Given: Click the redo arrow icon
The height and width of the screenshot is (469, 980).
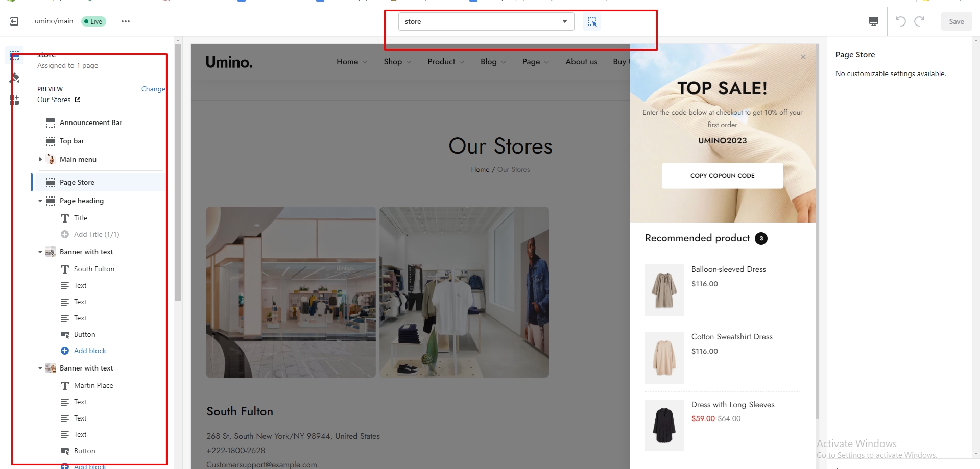Looking at the screenshot, I should (x=919, y=21).
